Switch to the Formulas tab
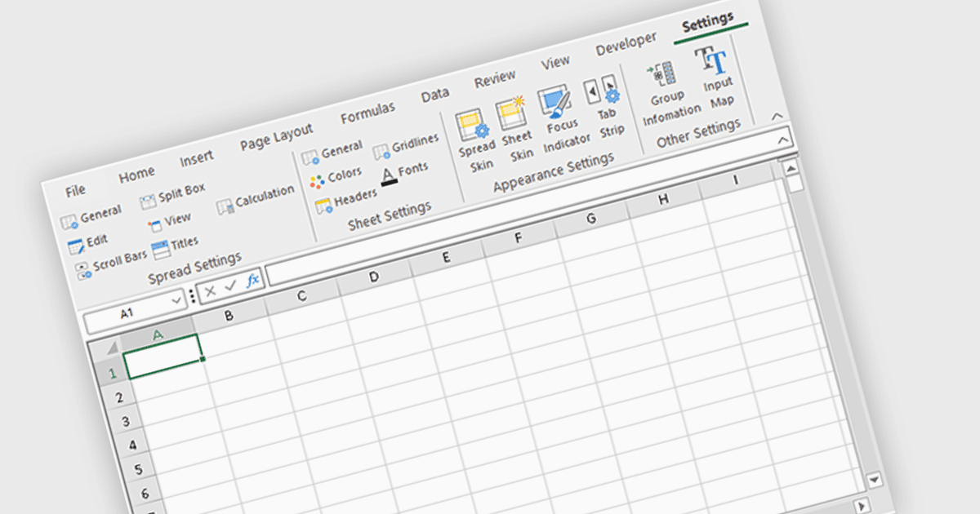Image resolution: width=980 pixels, height=514 pixels. (367, 113)
